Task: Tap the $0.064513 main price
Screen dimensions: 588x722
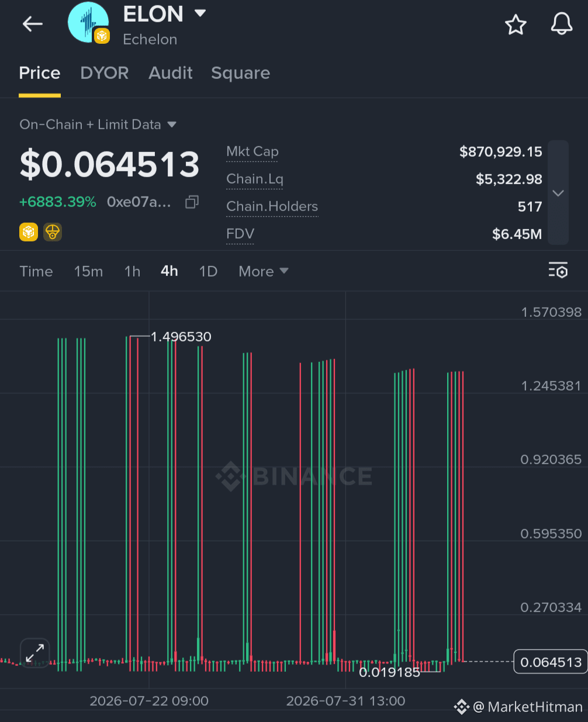Action: pos(110,164)
